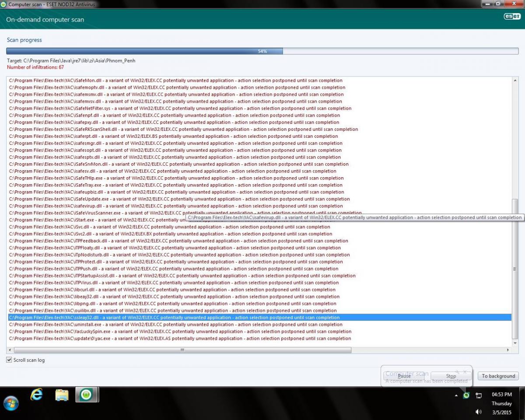
Task: Click the log's scroll left arrow
Action: [x=10, y=350]
